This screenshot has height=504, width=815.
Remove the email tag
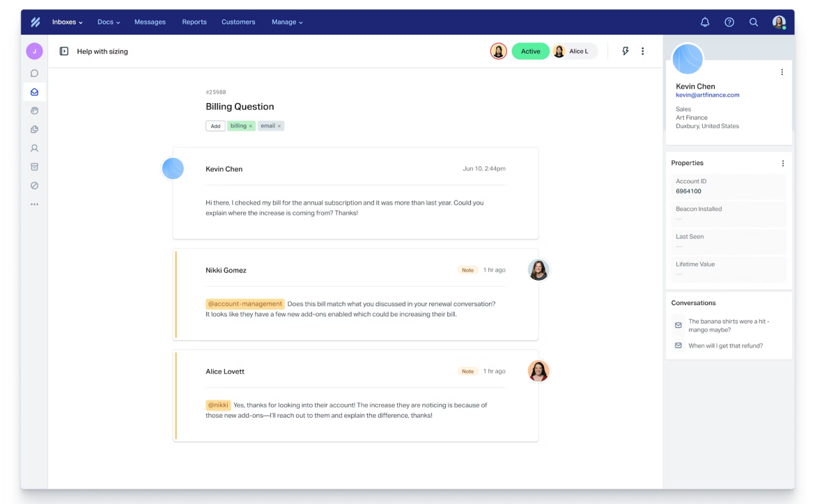(x=279, y=126)
